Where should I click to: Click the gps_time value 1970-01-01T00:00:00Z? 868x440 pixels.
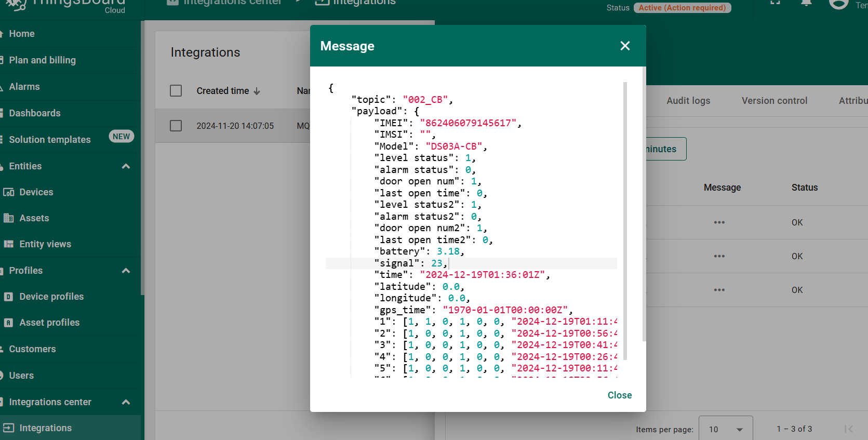coord(505,310)
